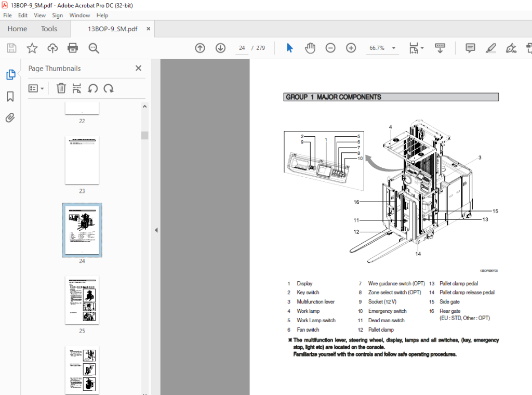Open the zoom level dropdown arrow
Image resolution: width=532 pixels, height=395 pixels.
(x=394, y=48)
